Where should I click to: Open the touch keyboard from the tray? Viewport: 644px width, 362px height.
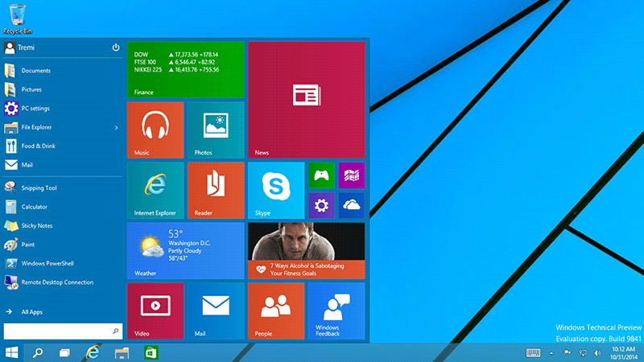(x=533, y=353)
